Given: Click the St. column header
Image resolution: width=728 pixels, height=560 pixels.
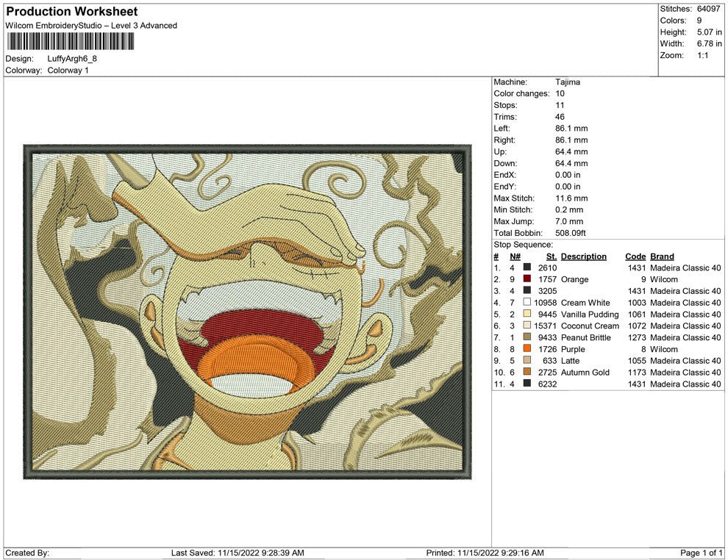Looking at the screenshot, I should pos(552,256).
